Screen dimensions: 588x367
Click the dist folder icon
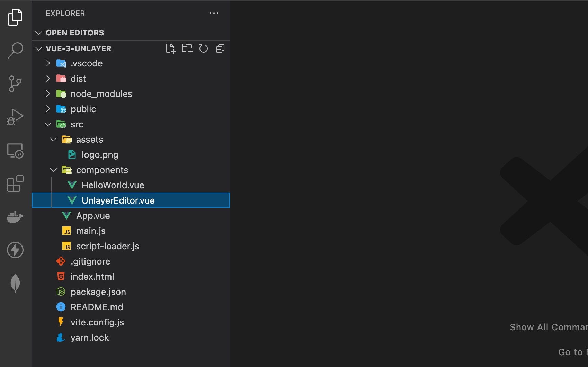click(61, 79)
